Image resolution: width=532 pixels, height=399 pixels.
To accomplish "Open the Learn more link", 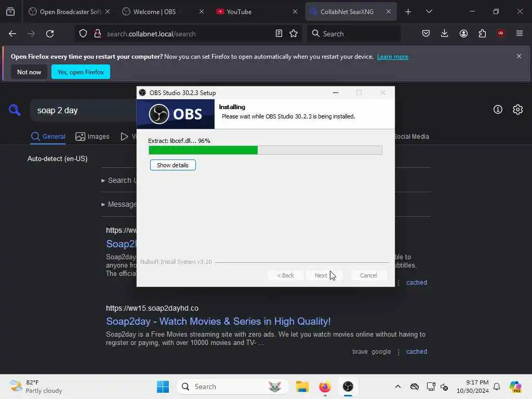I will point(393,57).
